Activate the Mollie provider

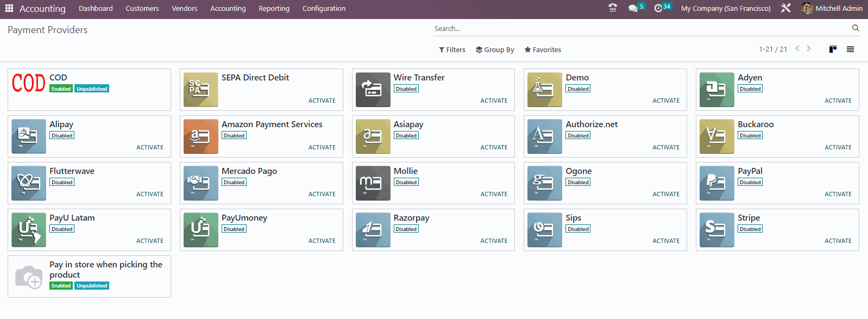(494, 194)
